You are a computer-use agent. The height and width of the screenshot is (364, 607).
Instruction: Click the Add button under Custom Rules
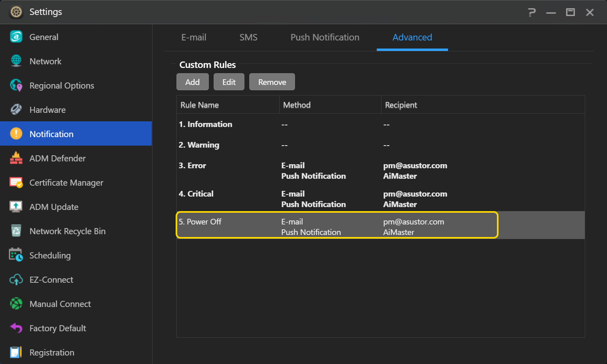[x=193, y=82]
